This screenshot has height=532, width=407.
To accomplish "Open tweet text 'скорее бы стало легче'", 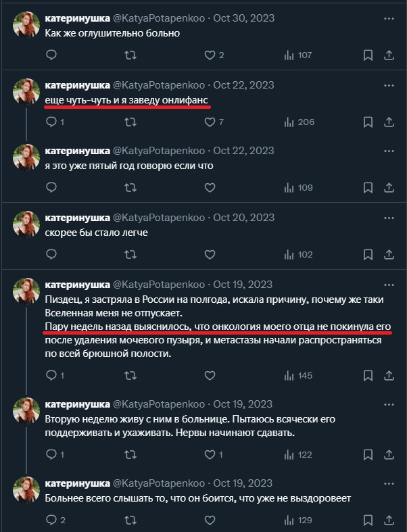I will [96, 232].
